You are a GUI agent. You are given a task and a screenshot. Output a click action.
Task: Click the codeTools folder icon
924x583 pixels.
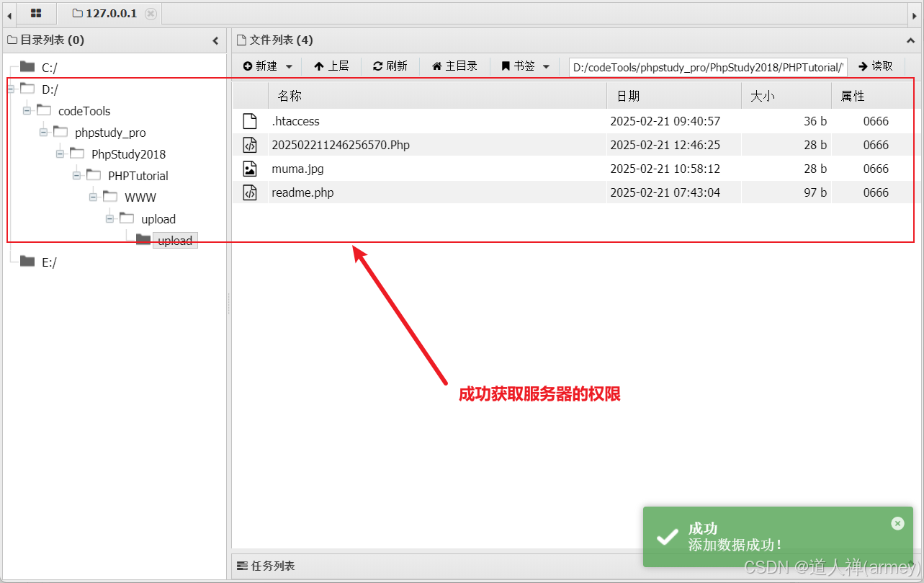pyautogui.click(x=44, y=110)
